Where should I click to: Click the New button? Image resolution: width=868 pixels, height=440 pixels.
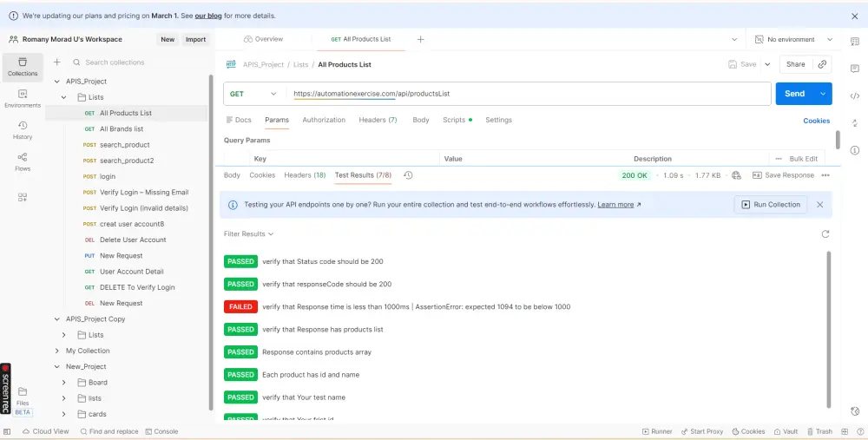pos(168,40)
